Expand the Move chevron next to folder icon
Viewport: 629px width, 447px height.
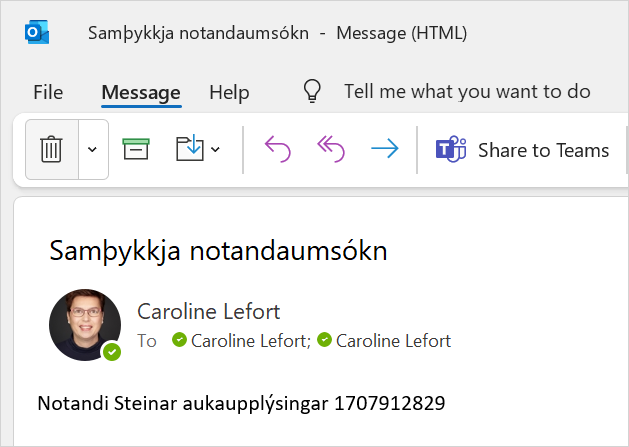(x=215, y=151)
